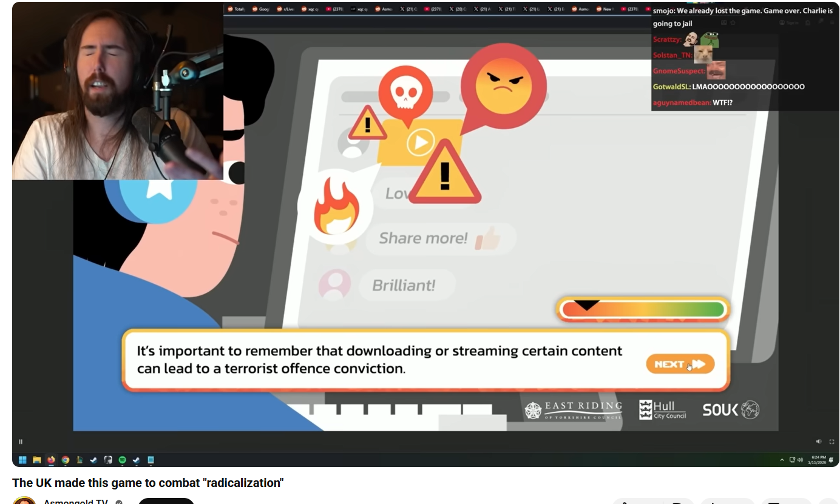This screenshot has width=840, height=504.
Task: Click the play icon on the yellow video card
Action: pyautogui.click(x=420, y=143)
